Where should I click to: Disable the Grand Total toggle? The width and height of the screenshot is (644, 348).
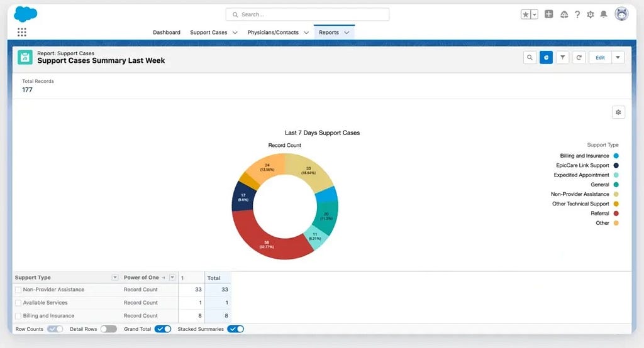pyautogui.click(x=163, y=329)
